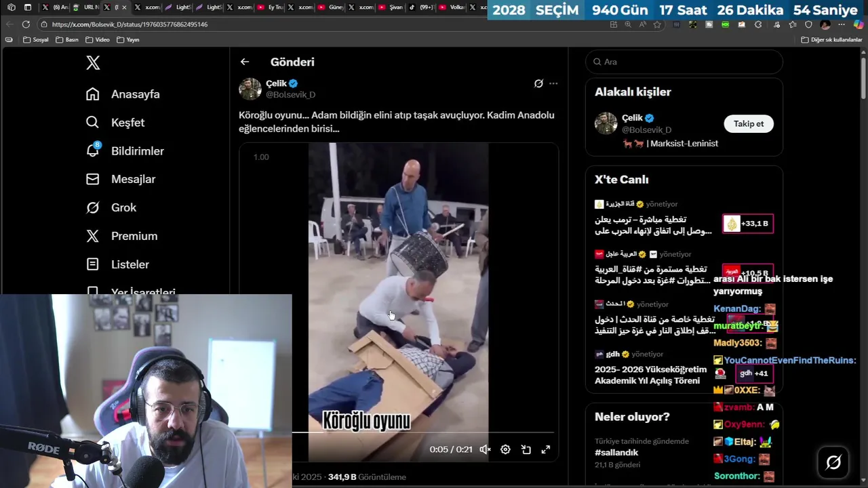This screenshot has height=488, width=868.
Task: Open Sosyal bookmarks folder
Action: click(x=36, y=39)
